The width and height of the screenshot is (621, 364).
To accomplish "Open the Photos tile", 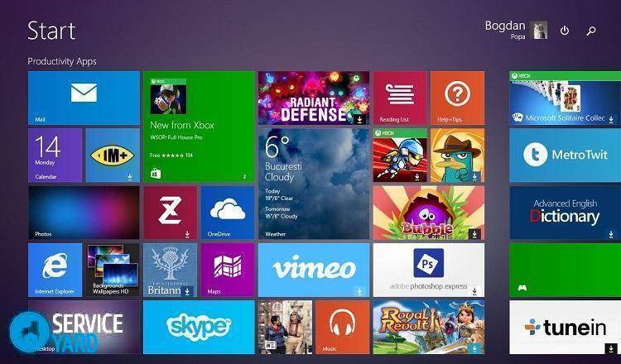I will [84, 213].
